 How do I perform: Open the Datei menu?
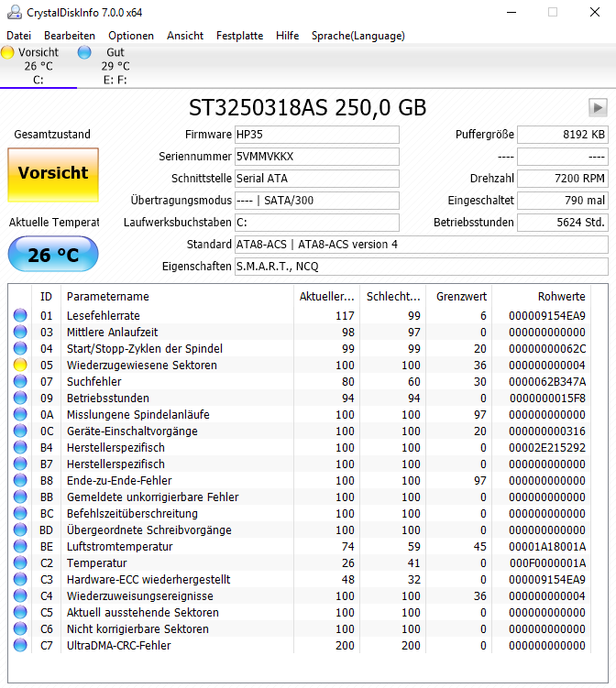pyautogui.click(x=19, y=36)
